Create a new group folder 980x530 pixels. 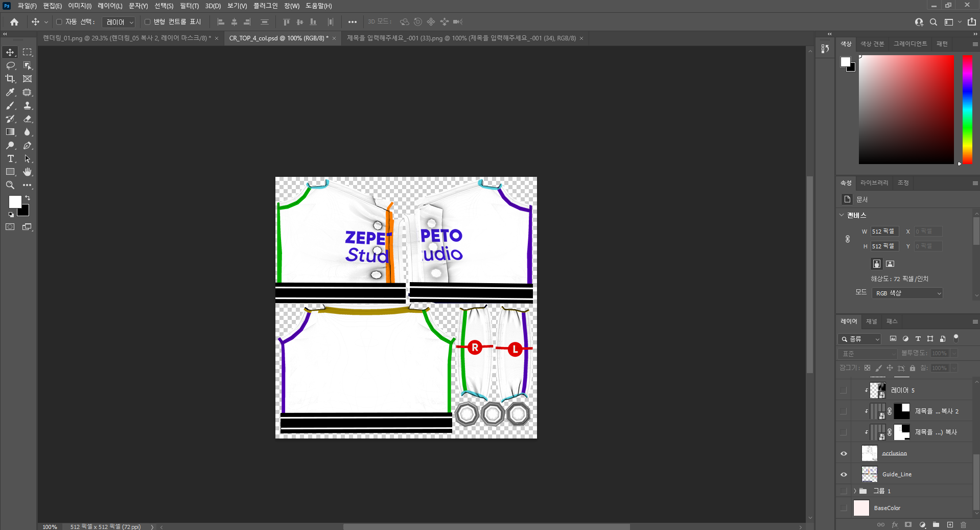pos(936,524)
